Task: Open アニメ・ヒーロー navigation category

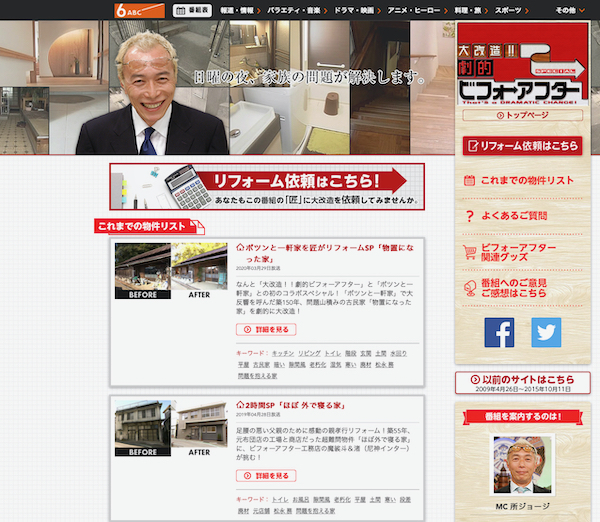Action: coord(417,10)
